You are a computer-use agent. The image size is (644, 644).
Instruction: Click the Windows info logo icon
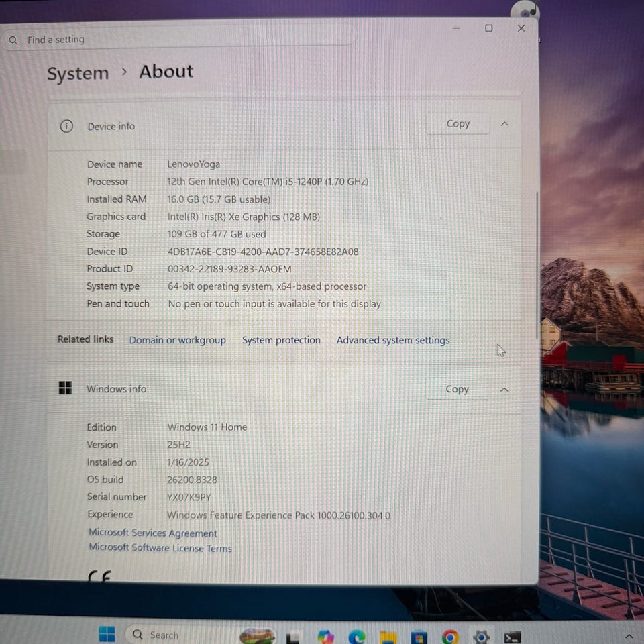[x=65, y=388]
